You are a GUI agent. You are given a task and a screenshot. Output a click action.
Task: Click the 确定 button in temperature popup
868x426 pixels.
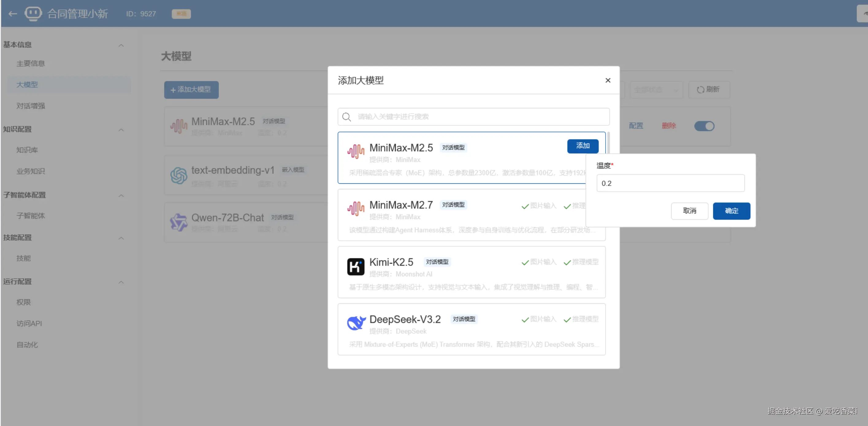(x=731, y=211)
